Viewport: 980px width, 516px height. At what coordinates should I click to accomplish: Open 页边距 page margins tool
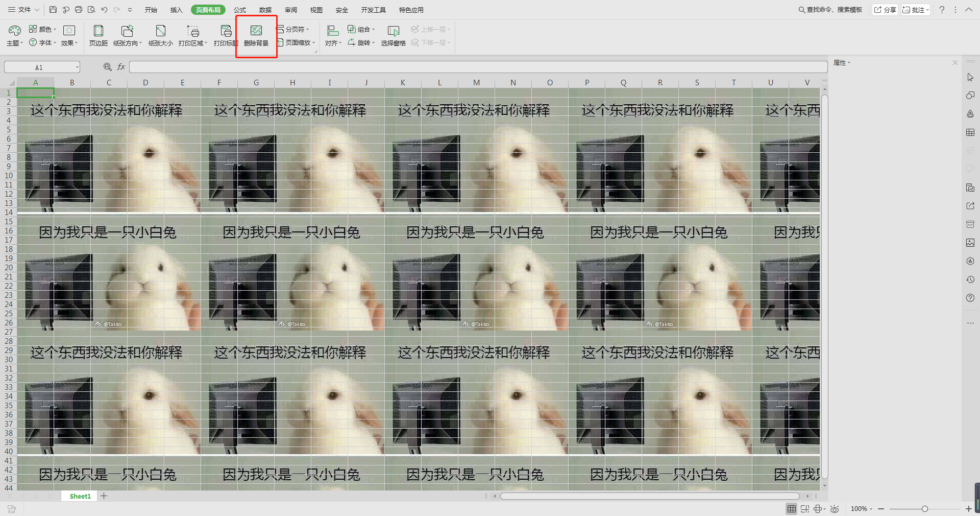click(x=98, y=35)
